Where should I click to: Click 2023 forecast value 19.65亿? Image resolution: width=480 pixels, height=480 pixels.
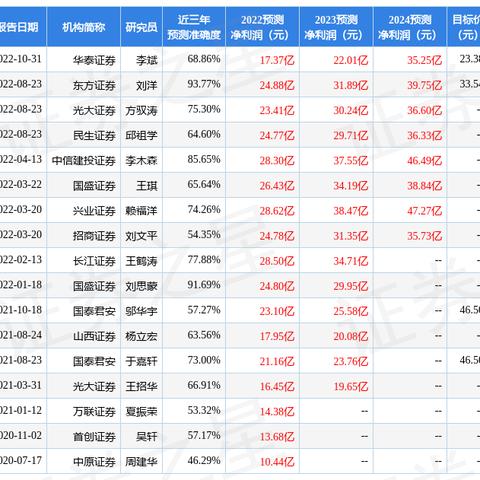click(x=351, y=386)
